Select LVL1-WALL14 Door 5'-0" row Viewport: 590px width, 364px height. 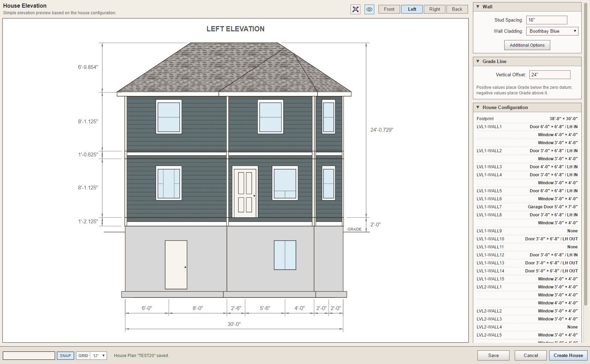point(527,271)
